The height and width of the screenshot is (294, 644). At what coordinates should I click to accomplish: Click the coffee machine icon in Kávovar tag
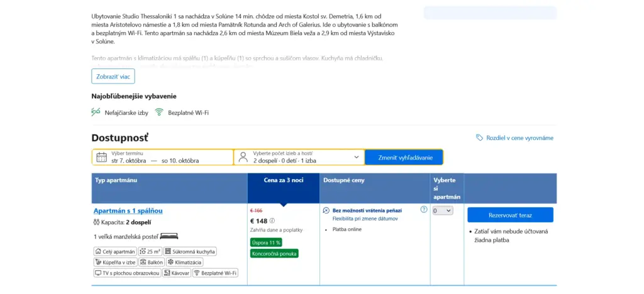(x=167, y=273)
